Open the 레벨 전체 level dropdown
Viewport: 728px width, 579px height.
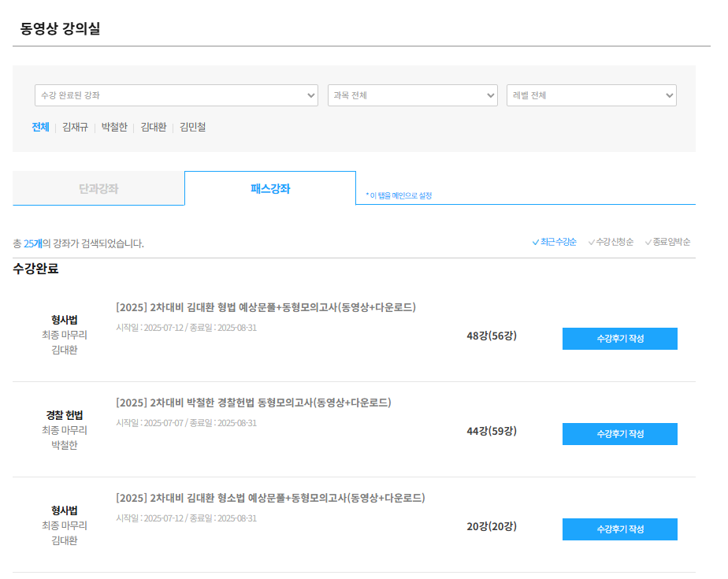click(x=591, y=95)
